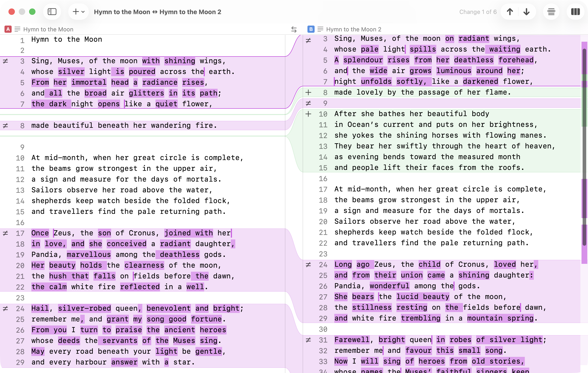Click left line 15 'and travellers find the pale returning path'
Viewport: 588px width, 373px height.
click(128, 211)
